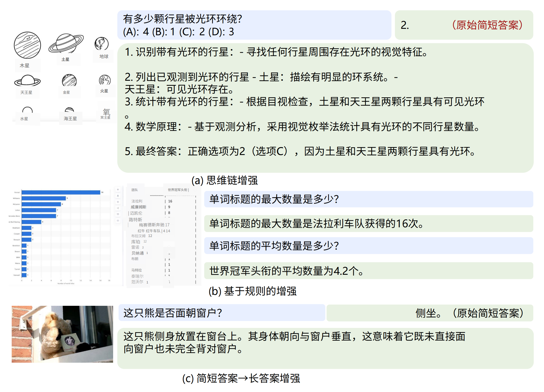
Task: Open the gear settings icon beside chart
Action: tap(118, 202)
